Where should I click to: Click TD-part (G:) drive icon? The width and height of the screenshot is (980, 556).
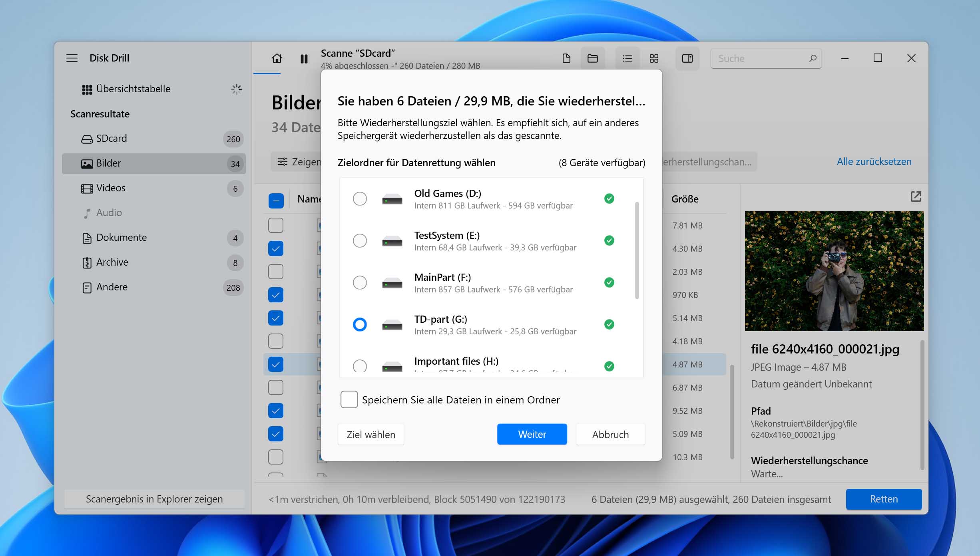point(392,325)
